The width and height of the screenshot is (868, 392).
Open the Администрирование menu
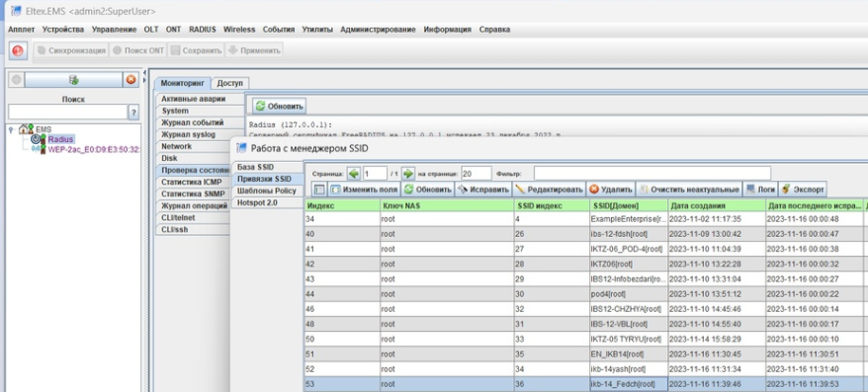click(x=378, y=30)
